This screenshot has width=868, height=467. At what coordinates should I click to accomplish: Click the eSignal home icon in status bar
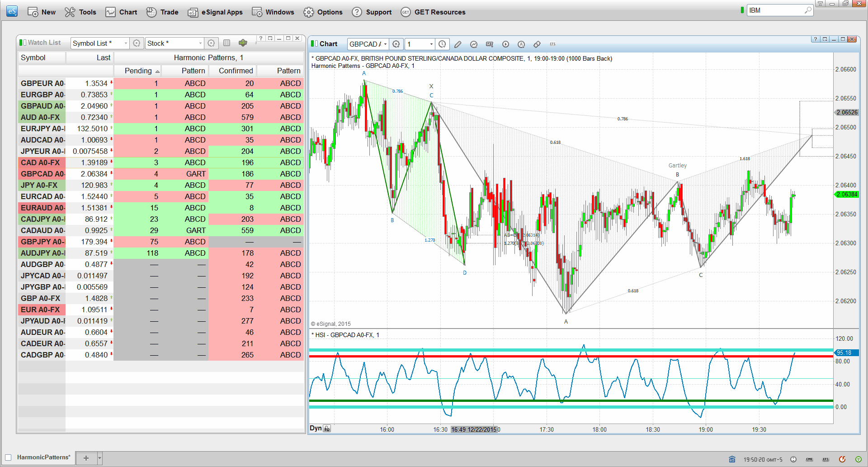(732, 459)
